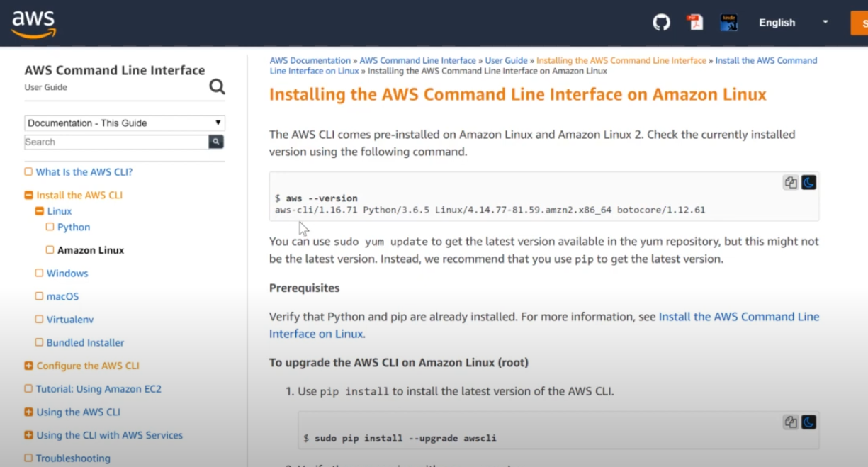Open the Kindle version icon
868x467 pixels.
pos(729,23)
